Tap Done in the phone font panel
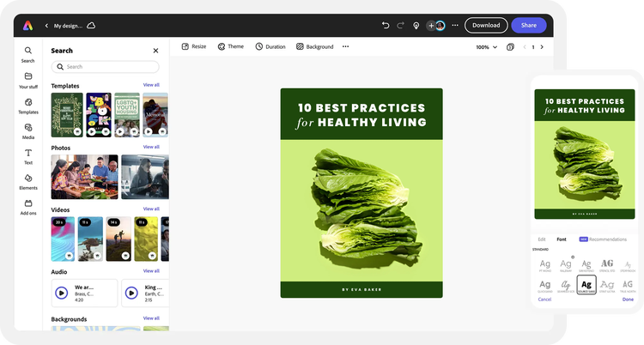The height and width of the screenshot is (345, 644). pyautogui.click(x=628, y=300)
